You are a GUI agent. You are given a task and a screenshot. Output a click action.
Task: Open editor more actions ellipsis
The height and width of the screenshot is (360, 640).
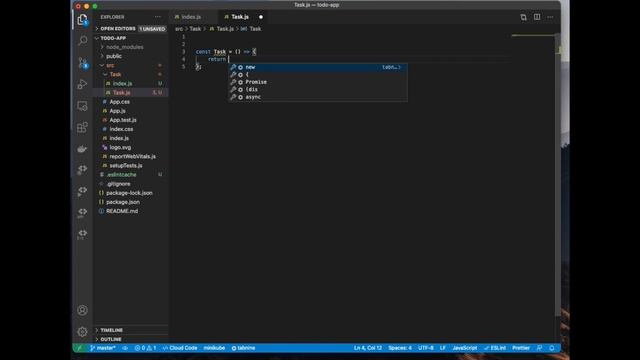click(x=550, y=17)
